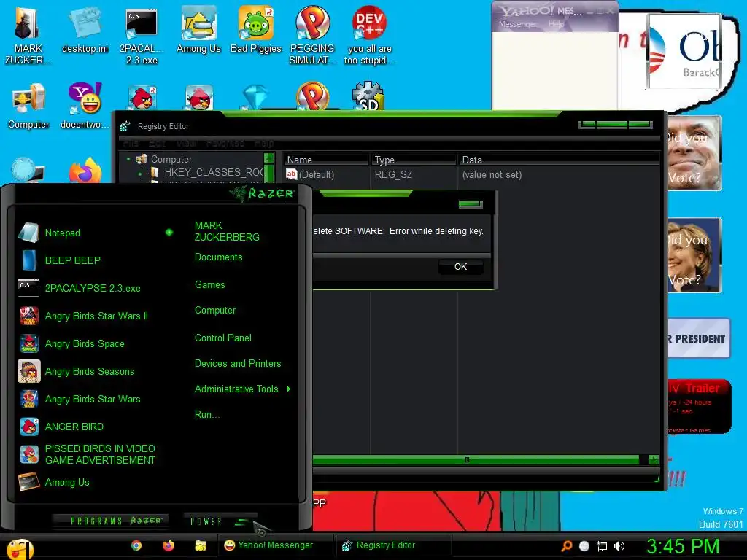The image size is (747, 560).
Task: Open Computer from the start menu right column
Action: click(215, 311)
